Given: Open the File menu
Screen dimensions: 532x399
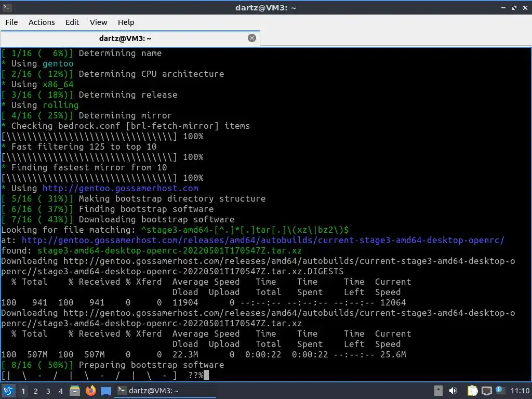Looking at the screenshot, I should 11,22.
